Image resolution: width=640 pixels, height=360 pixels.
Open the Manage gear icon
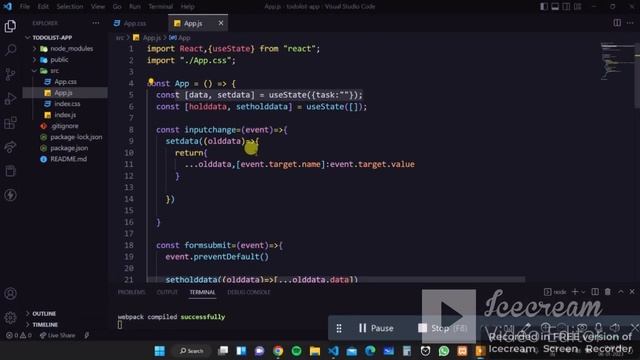[10, 317]
